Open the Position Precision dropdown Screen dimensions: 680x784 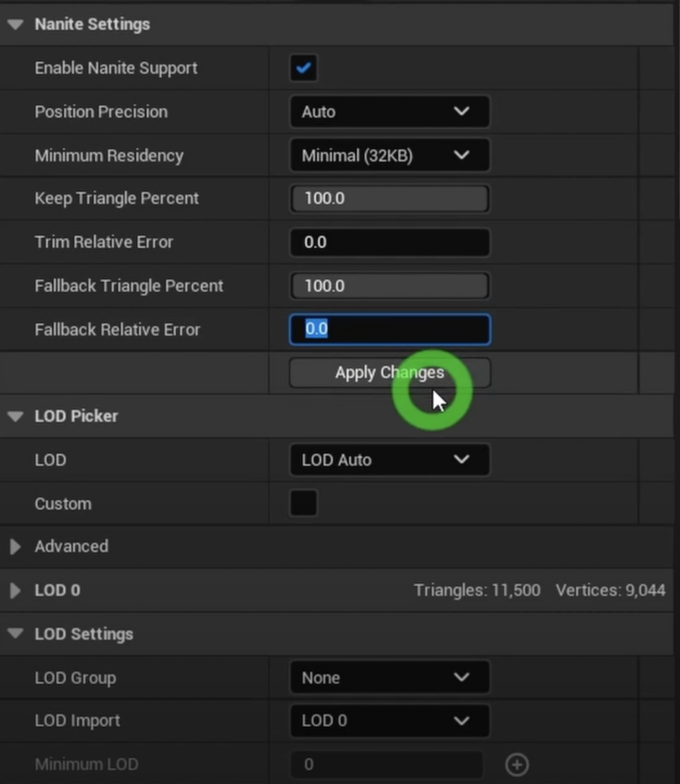pyautogui.click(x=390, y=111)
